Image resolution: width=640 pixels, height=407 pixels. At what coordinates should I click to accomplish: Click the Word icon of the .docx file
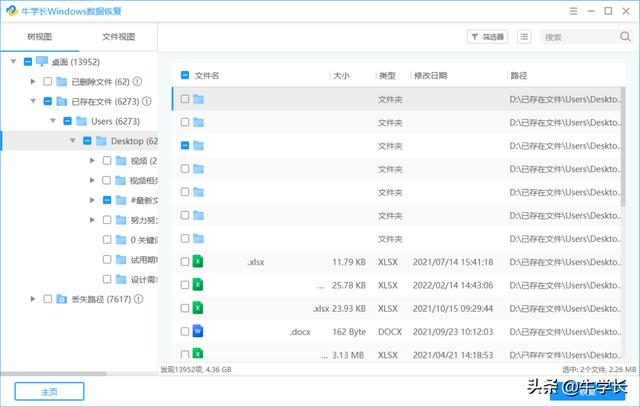coord(198,331)
